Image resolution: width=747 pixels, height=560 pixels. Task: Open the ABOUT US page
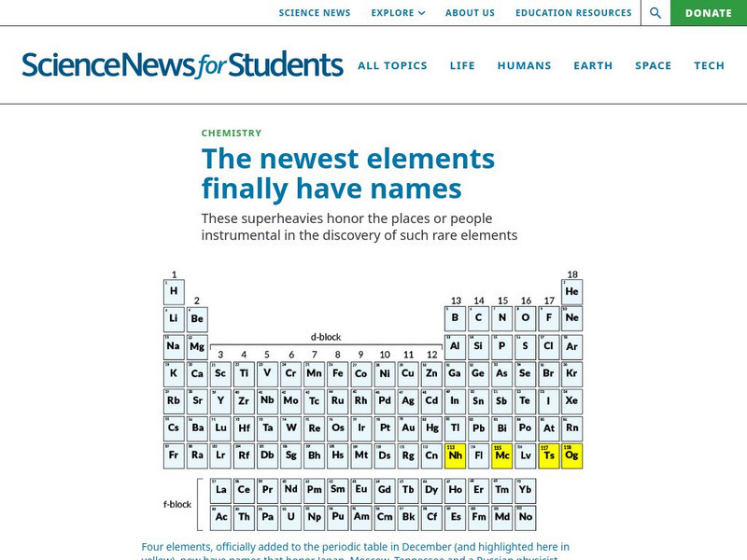(470, 13)
